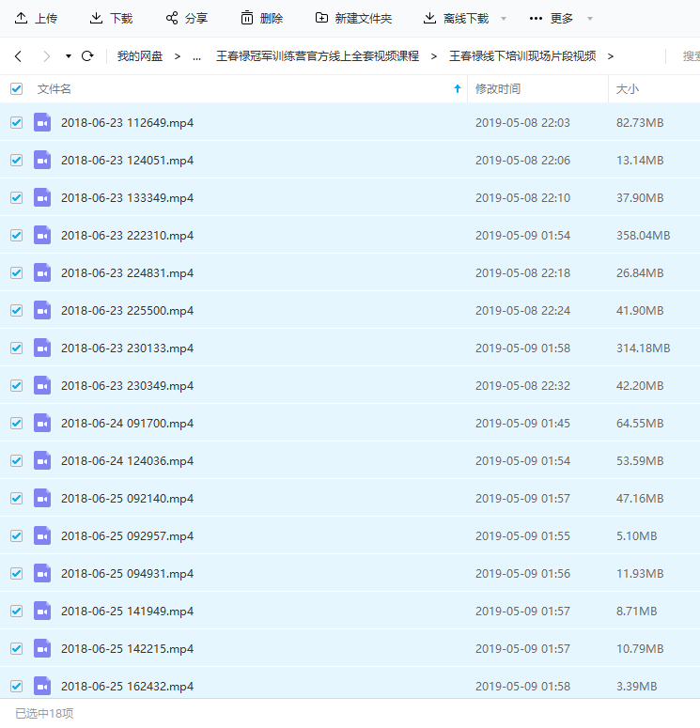The height and width of the screenshot is (728, 700).
Task: Click video icon of 2018-06-23 225500.mp4
Action: 42,310
